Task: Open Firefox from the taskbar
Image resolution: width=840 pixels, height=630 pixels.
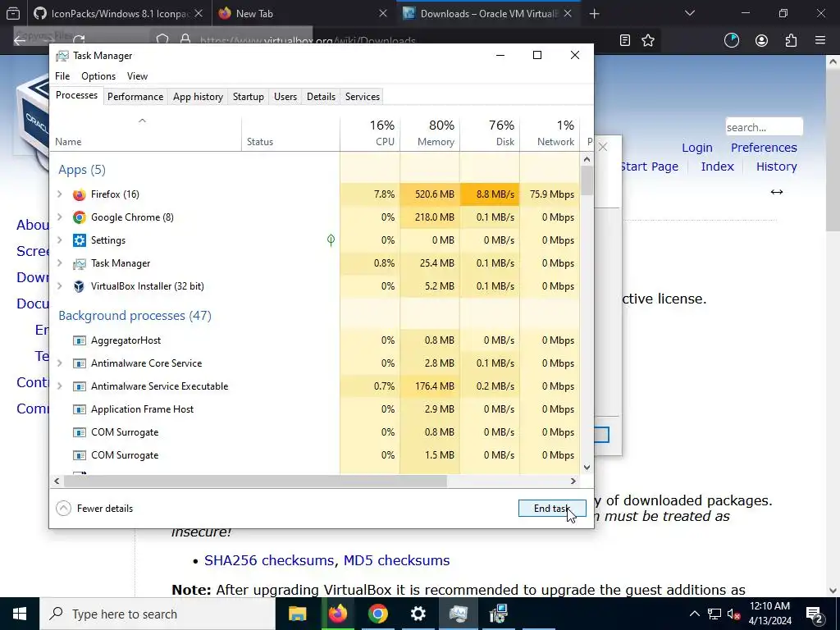Action: tap(337, 614)
